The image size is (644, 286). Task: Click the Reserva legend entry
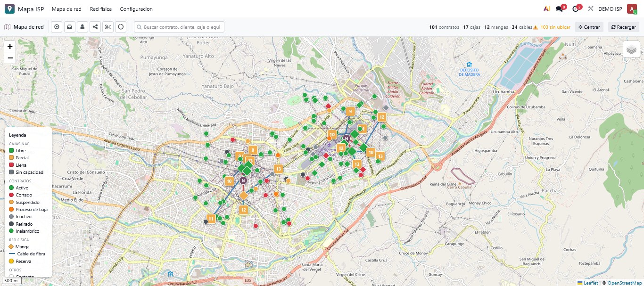click(20, 261)
